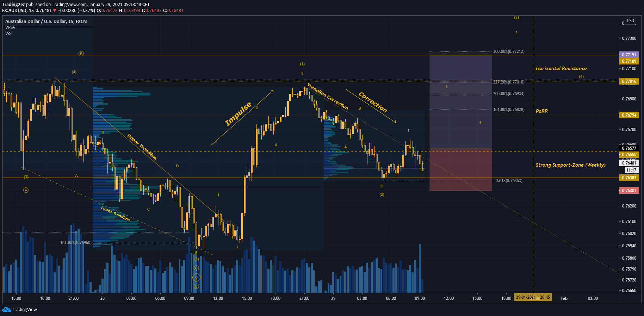Viewport: 644px width, 316px height.
Task: Select the Strong Support-Zone (Weekly) annotation
Action: [571, 165]
